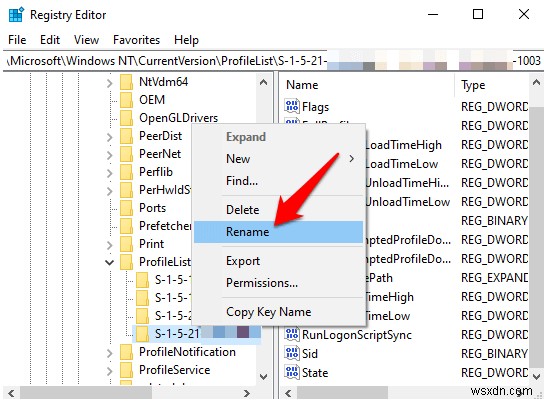Select the Flags value name
The image size is (544, 401).
(x=315, y=107)
